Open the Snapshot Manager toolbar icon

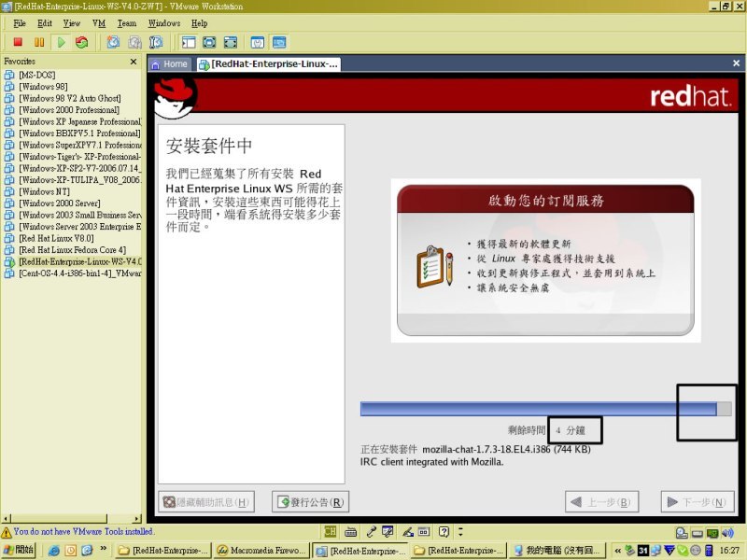click(156, 42)
